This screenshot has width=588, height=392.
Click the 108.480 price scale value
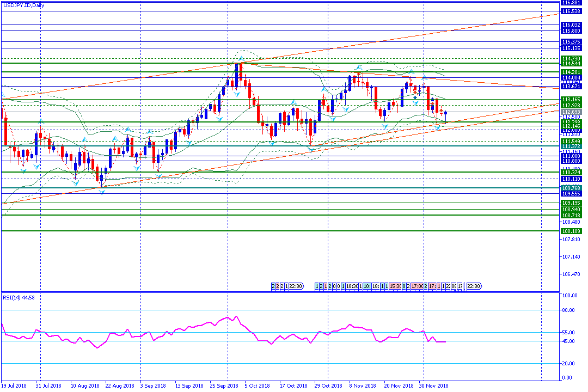click(x=571, y=222)
